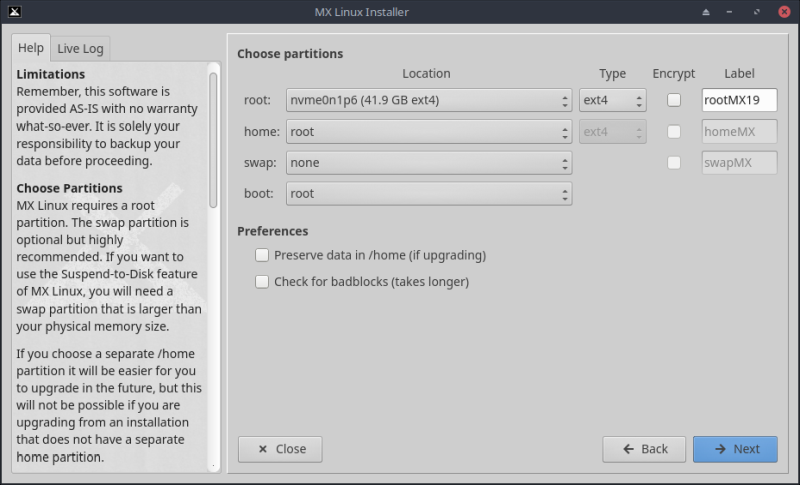Open the swap location dropdown
800x485 pixels.
429,163
